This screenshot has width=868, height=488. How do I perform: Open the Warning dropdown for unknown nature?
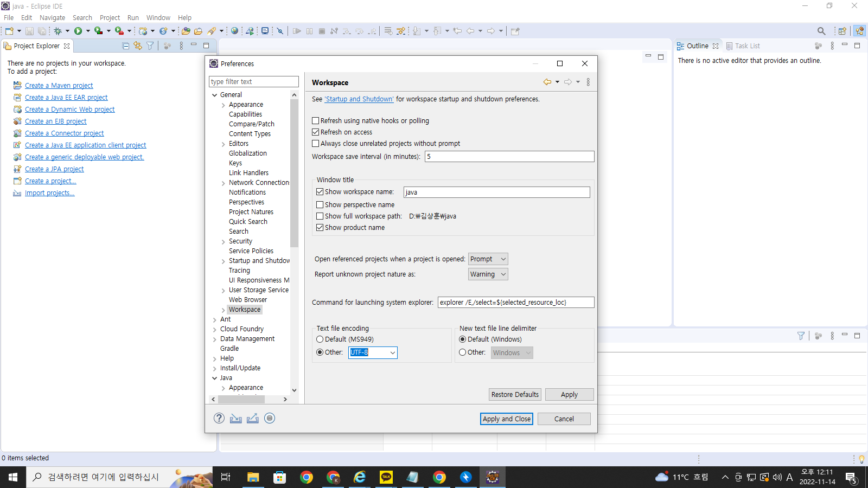[488, 274]
